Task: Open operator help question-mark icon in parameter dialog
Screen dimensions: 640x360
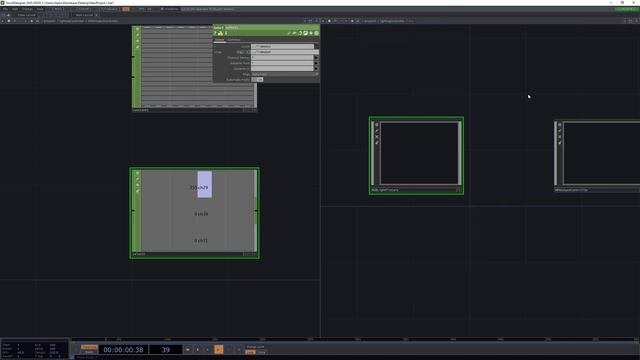Action: (x=216, y=33)
